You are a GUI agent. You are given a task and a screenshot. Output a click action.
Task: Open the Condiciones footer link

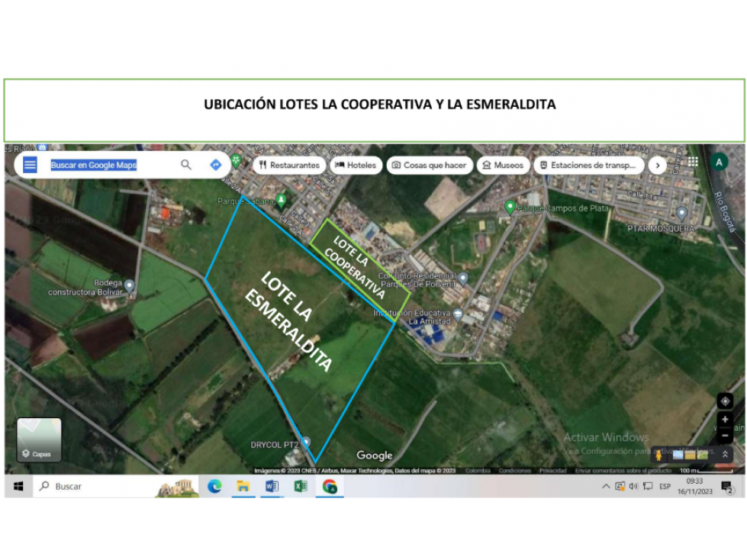(514, 471)
